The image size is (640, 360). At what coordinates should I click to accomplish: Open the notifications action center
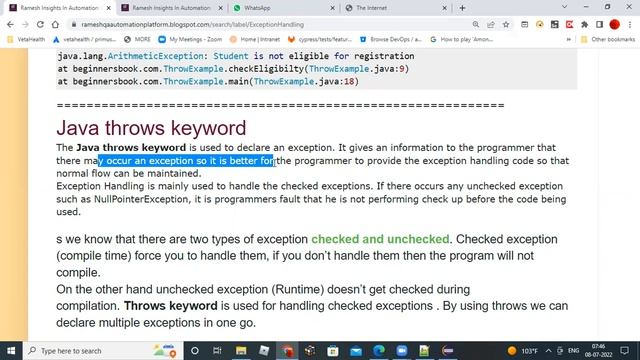(x=624, y=351)
